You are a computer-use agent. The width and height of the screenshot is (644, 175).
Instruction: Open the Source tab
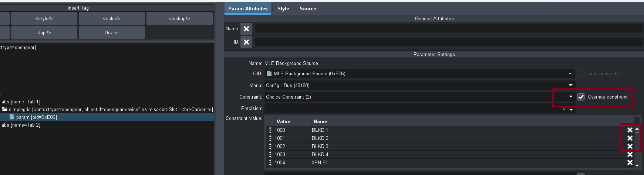point(308,8)
